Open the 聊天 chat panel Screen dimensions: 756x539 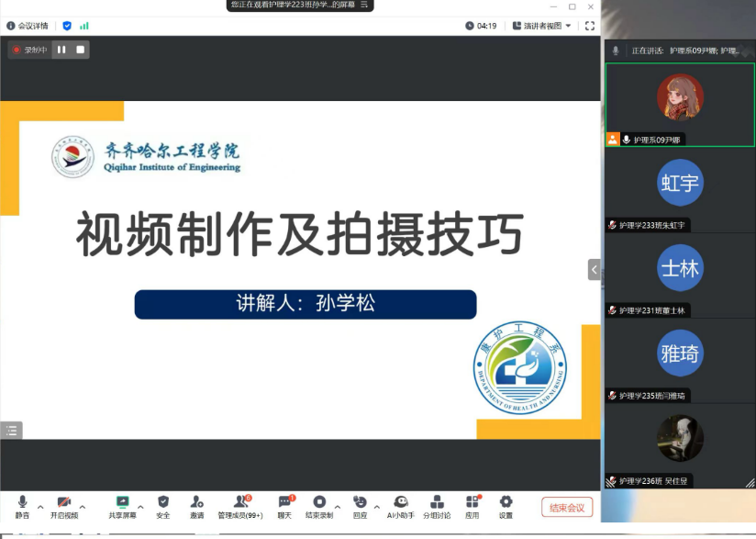tap(284, 502)
